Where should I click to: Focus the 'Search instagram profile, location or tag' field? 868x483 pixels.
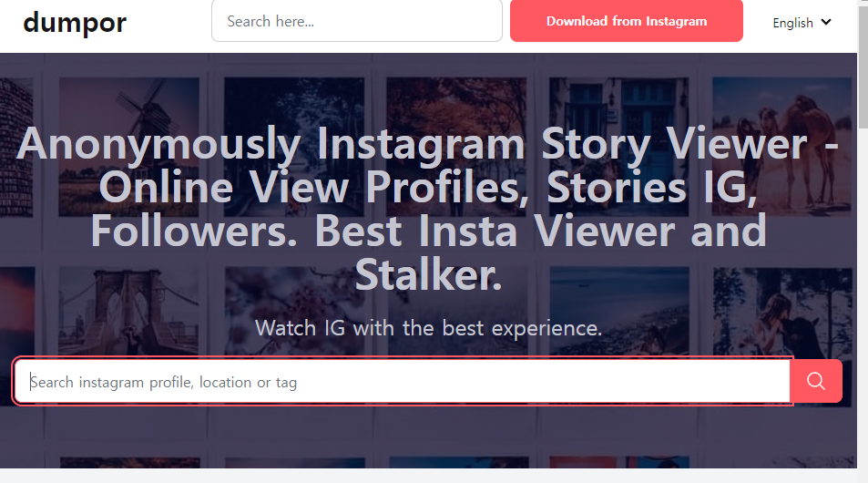point(403,381)
